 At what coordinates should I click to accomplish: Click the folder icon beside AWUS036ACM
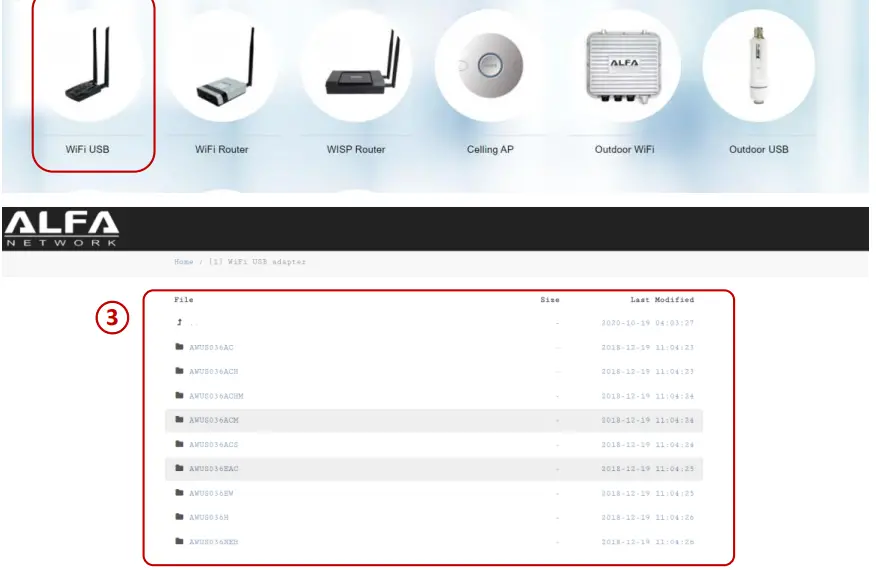point(179,419)
